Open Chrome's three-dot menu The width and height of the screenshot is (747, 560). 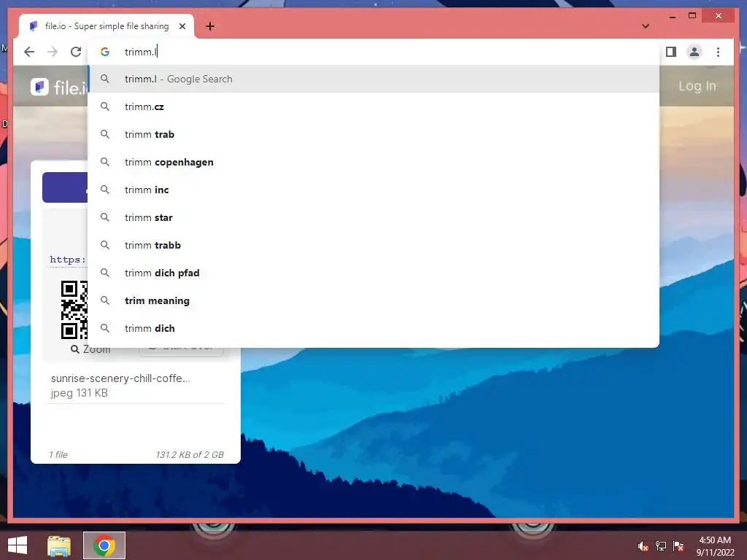pos(718,52)
